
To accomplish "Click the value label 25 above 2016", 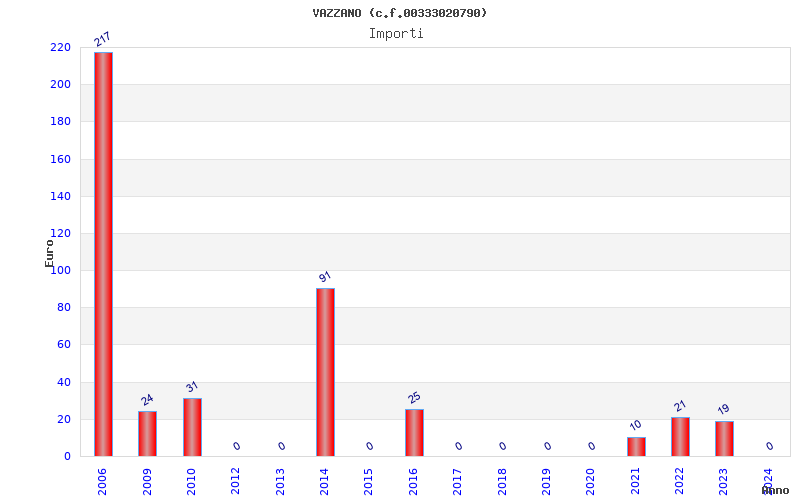I will click(414, 397).
